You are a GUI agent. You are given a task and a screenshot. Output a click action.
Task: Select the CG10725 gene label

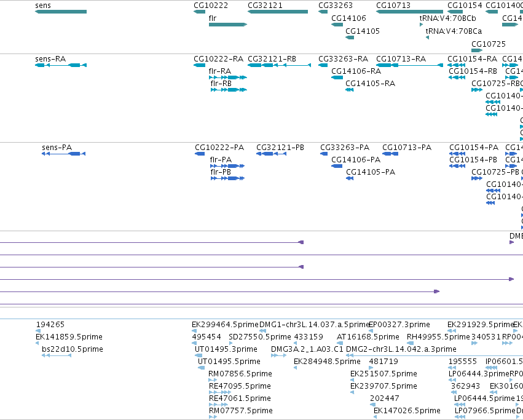tap(489, 44)
